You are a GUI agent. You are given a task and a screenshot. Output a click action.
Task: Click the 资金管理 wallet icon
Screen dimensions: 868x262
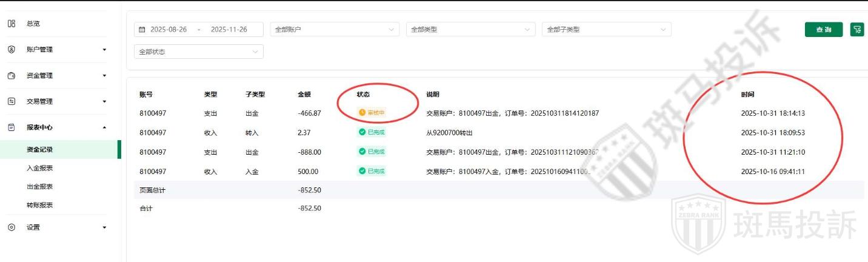[11, 76]
